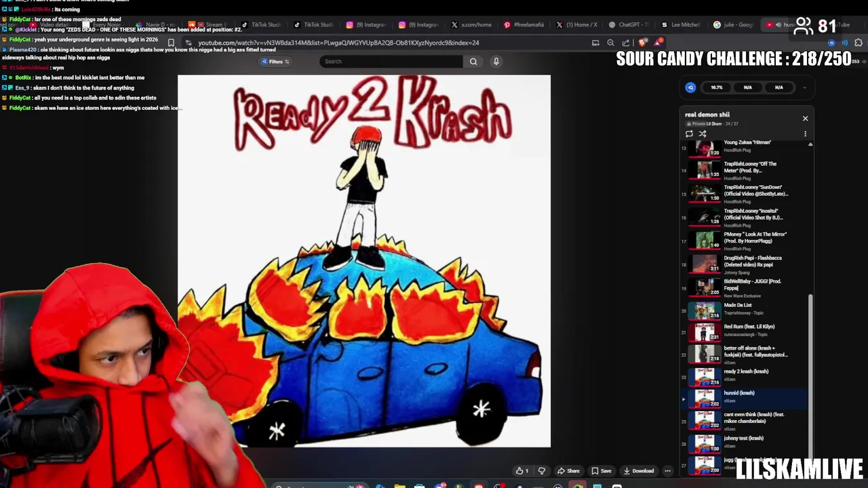Click the Brave rewards triangle icon
This screenshot has height=488, width=868.
658,43
